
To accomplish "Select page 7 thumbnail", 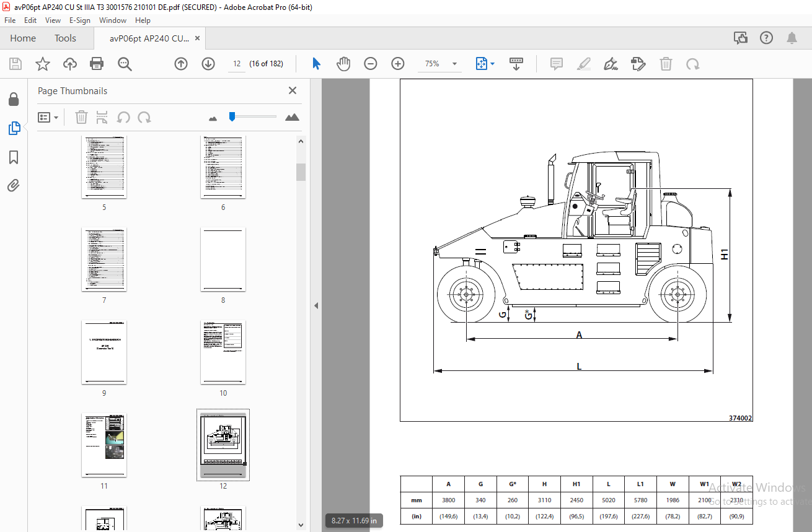I will (104, 259).
